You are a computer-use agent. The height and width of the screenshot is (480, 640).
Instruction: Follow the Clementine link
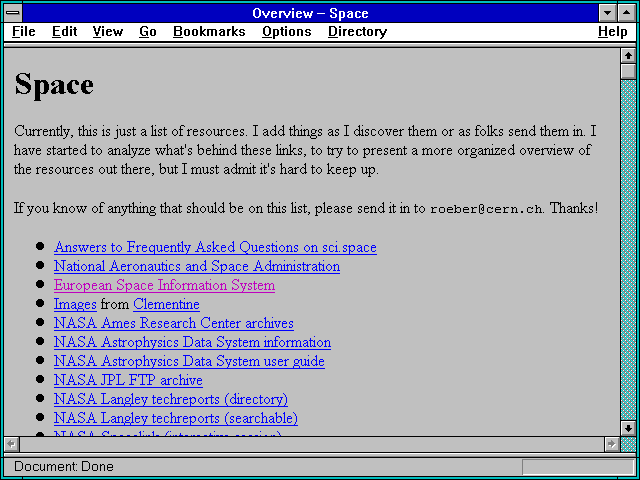tap(166, 304)
